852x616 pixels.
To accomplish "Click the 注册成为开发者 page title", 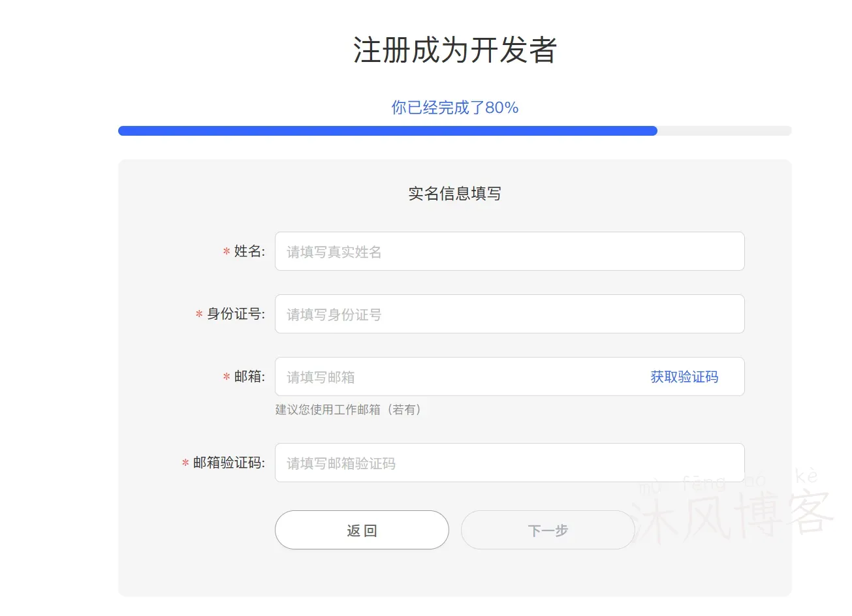I will pyautogui.click(x=454, y=51).
